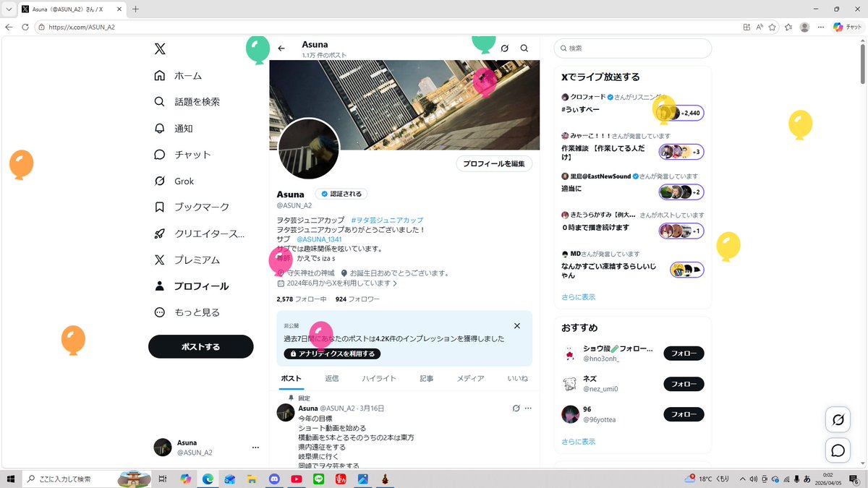
Task: Open the pinned post's more options menu
Action: coord(528,408)
